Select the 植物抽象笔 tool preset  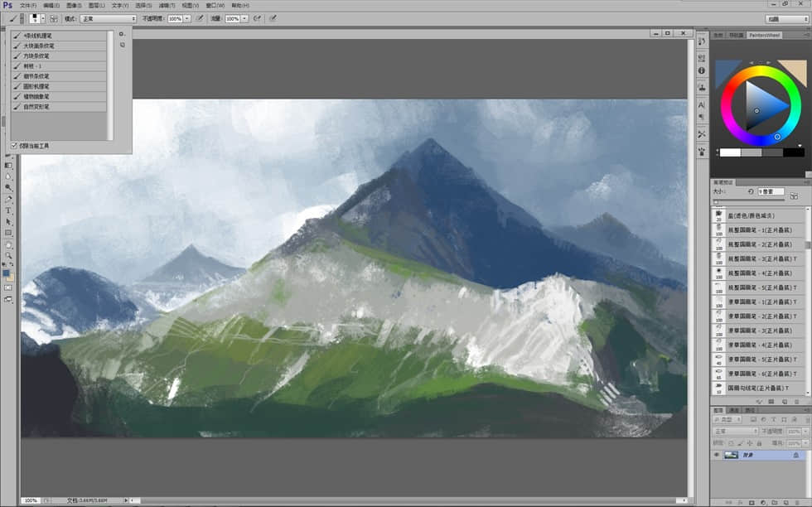click(x=59, y=96)
